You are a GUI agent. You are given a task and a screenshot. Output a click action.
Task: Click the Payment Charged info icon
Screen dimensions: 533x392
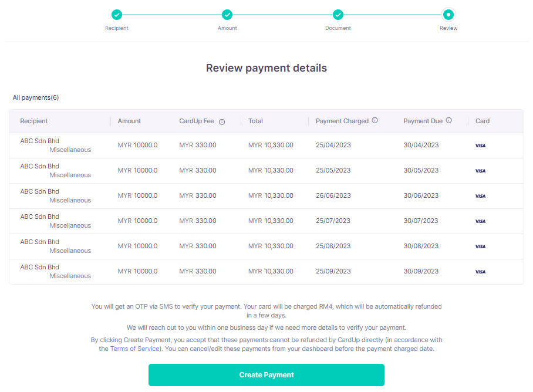click(x=376, y=121)
